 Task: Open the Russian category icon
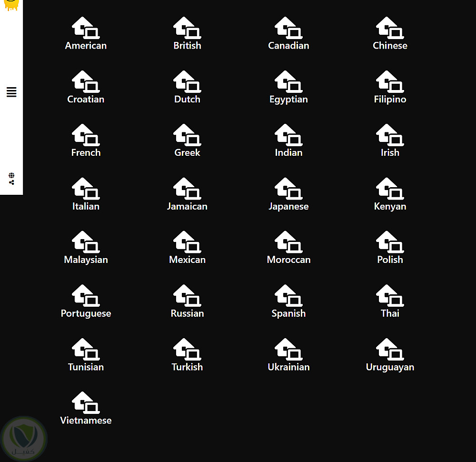coord(187,296)
